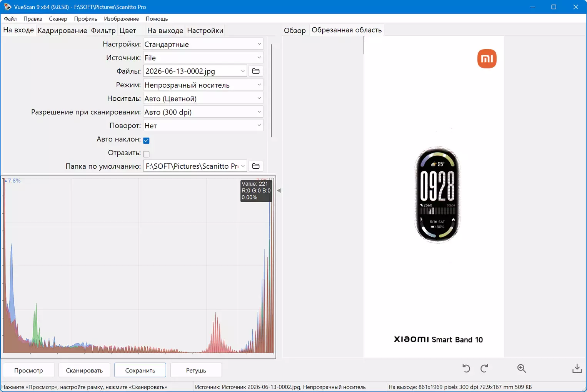Close the VueScan window

coord(576,7)
